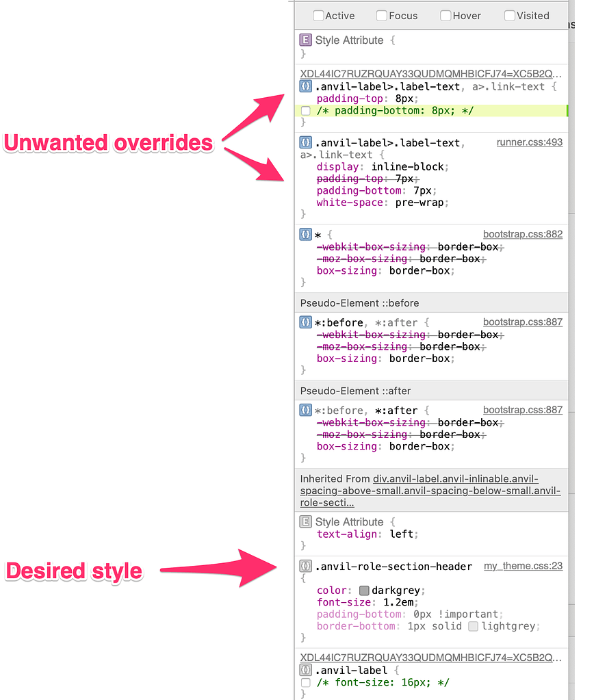The height and width of the screenshot is (700, 594).
Task: Click the darkgrey color swatch
Action: (x=365, y=590)
